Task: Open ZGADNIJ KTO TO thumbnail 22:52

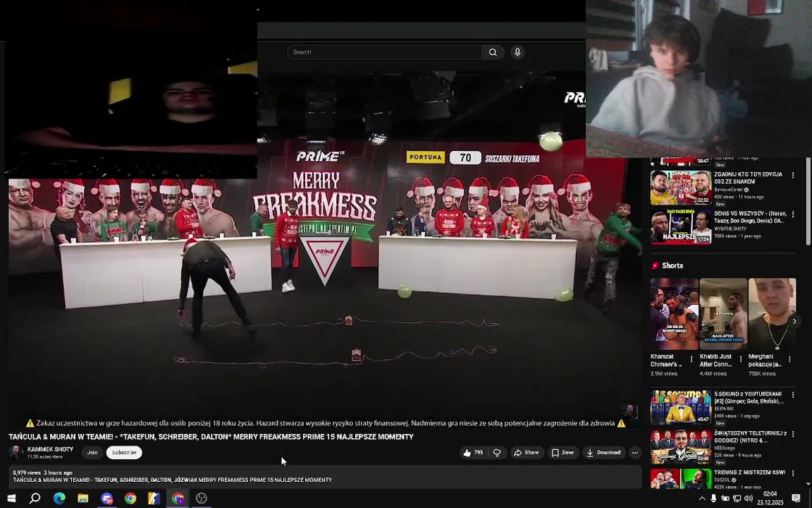Action: click(681, 188)
